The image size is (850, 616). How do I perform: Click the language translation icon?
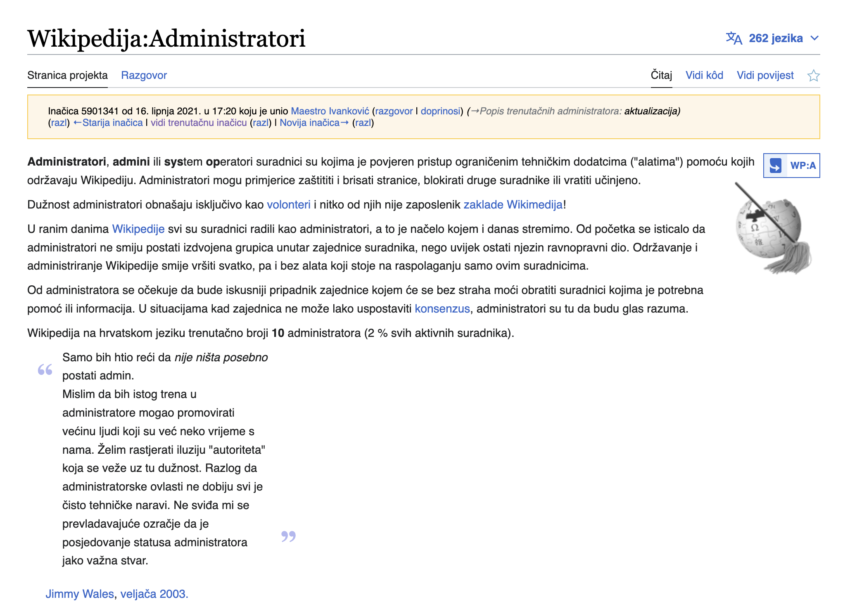[x=734, y=38]
